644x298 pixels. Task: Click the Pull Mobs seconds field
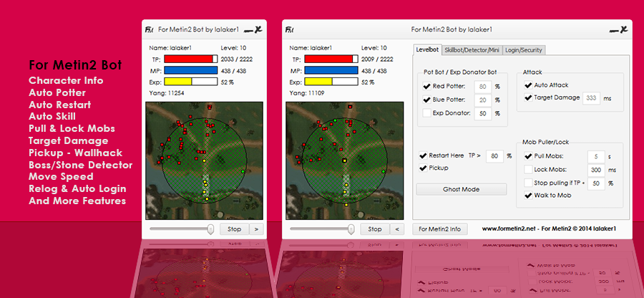pos(596,157)
